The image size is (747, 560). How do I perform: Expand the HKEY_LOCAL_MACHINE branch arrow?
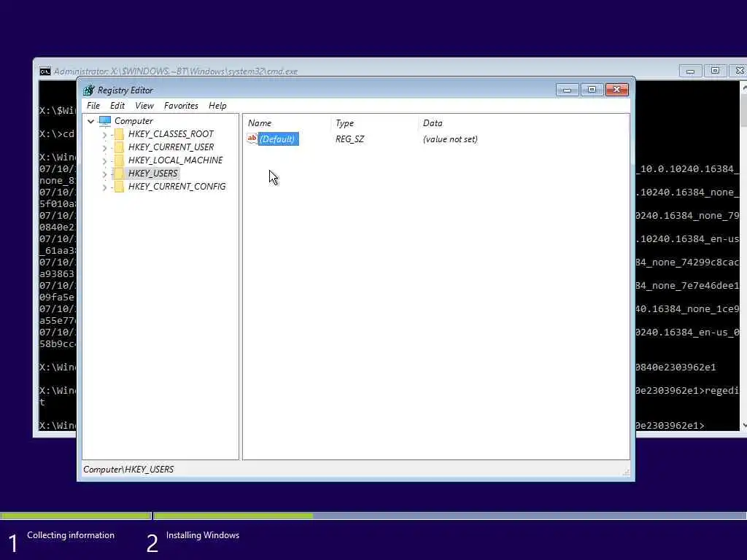tap(104, 161)
